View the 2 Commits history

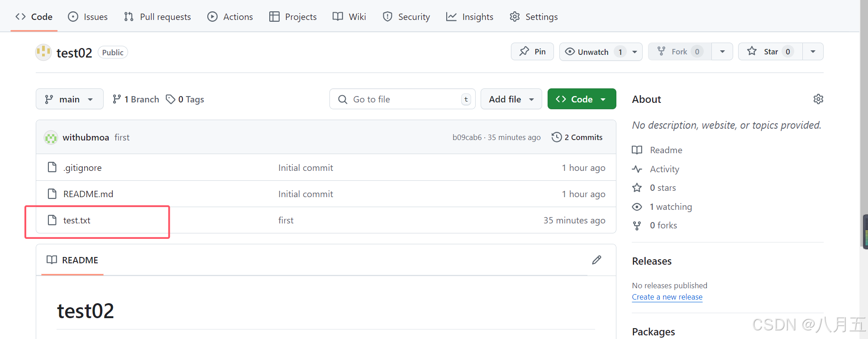tap(577, 137)
